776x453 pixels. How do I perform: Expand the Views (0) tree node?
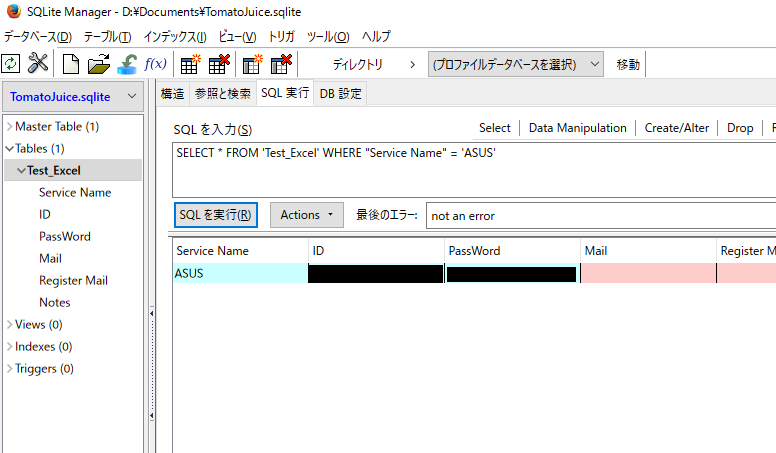10,325
